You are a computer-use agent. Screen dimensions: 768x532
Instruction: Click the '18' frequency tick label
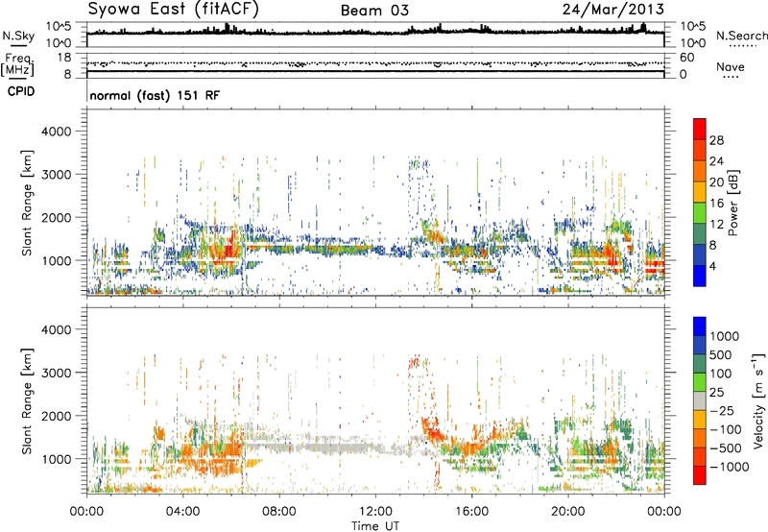click(x=64, y=58)
